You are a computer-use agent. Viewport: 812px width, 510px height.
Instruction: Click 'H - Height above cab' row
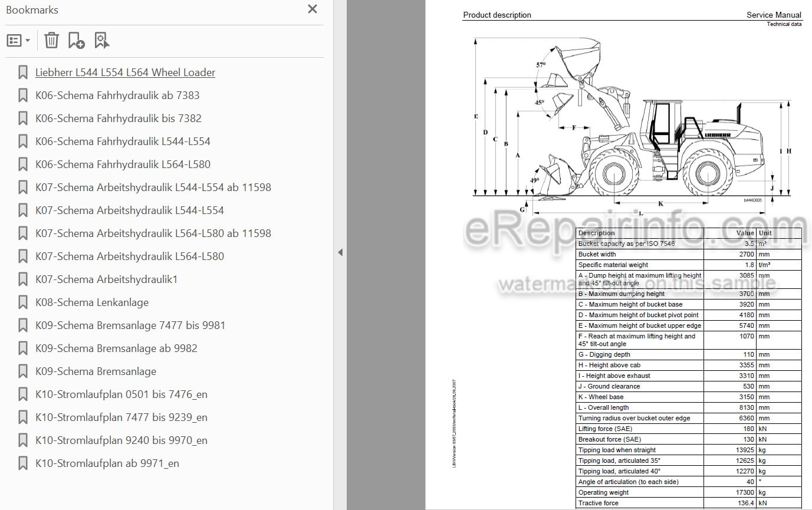[x=689, y=365]
